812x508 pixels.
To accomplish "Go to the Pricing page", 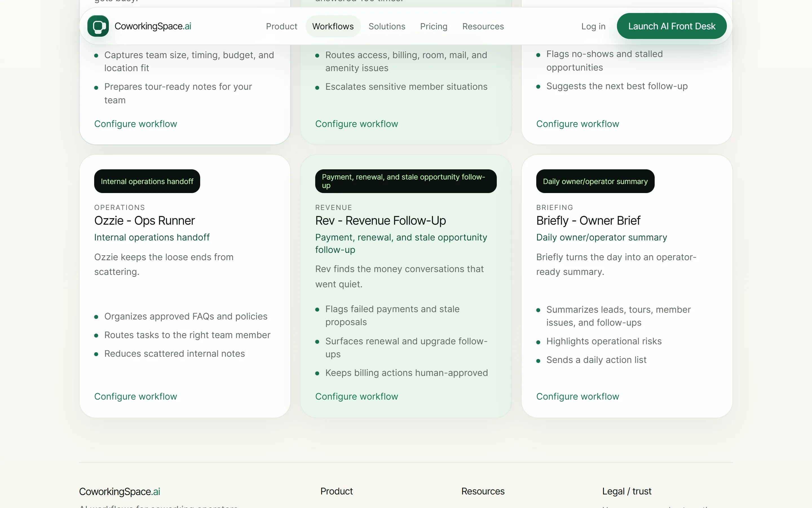I will tap(434, 26).
